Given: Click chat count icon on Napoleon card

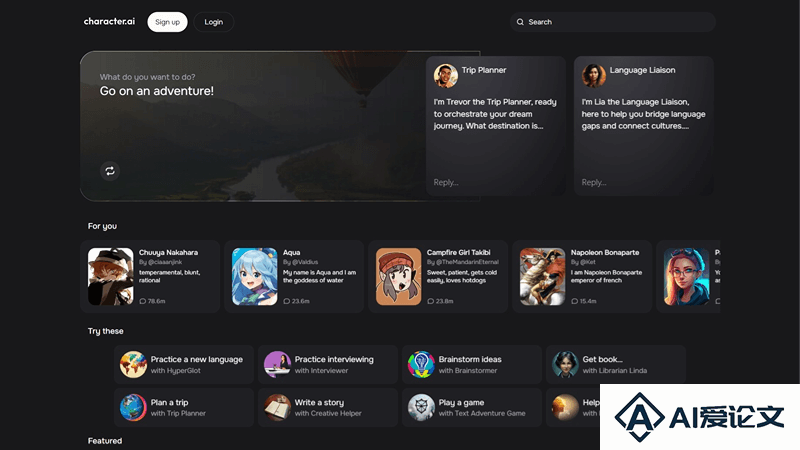Looking at the screenshot, I should (574, 301).
